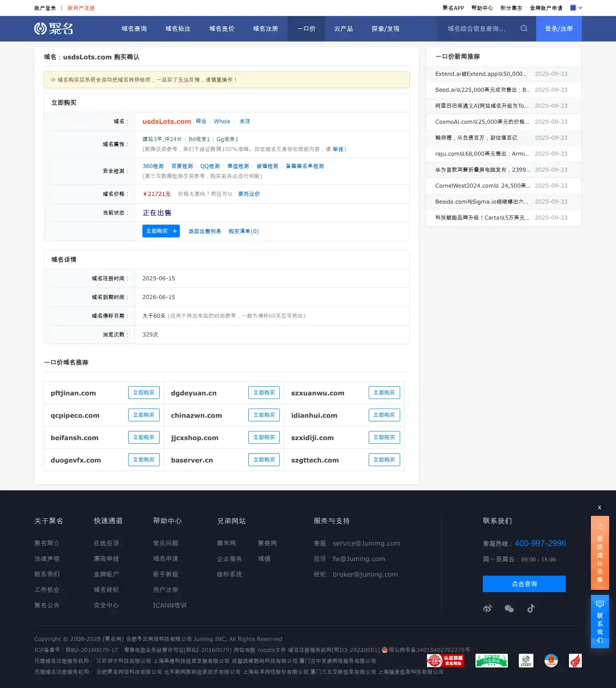Click the search magnifier icon in navbar
The width and height of the screenshot is (616, 688).
pyautogui.click(x=524, y=28)
